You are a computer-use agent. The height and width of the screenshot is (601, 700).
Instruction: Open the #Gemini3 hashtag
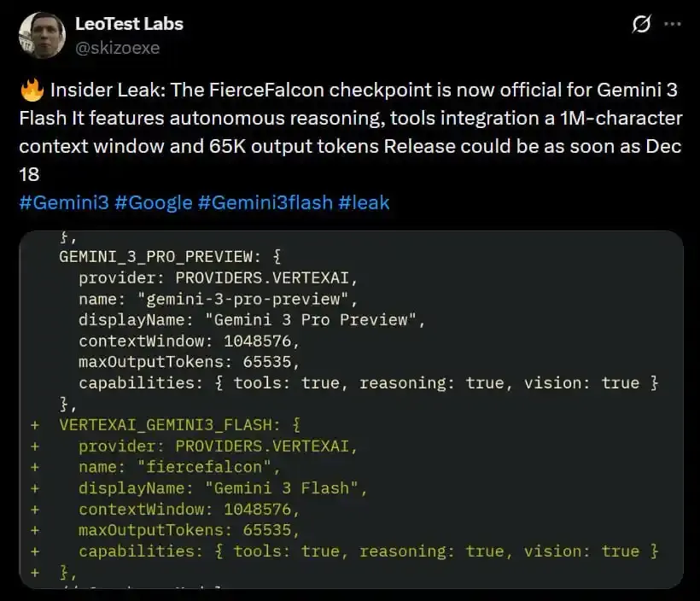point(61,202)
